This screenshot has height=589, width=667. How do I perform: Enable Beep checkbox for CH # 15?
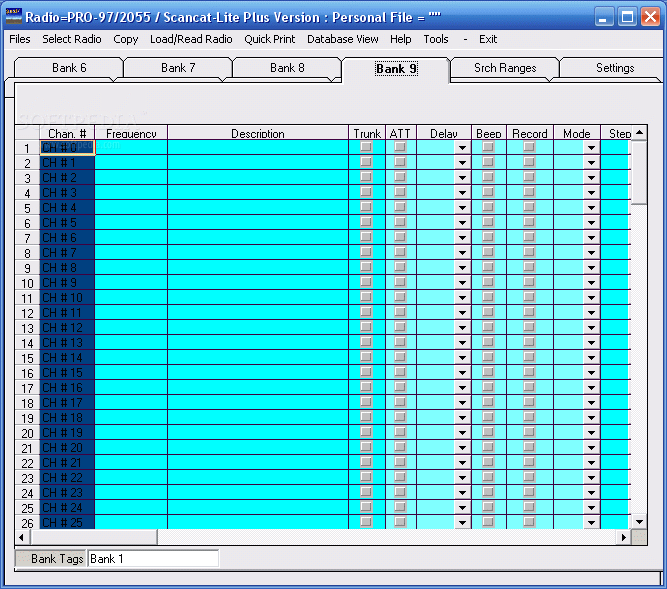(488, 372)
